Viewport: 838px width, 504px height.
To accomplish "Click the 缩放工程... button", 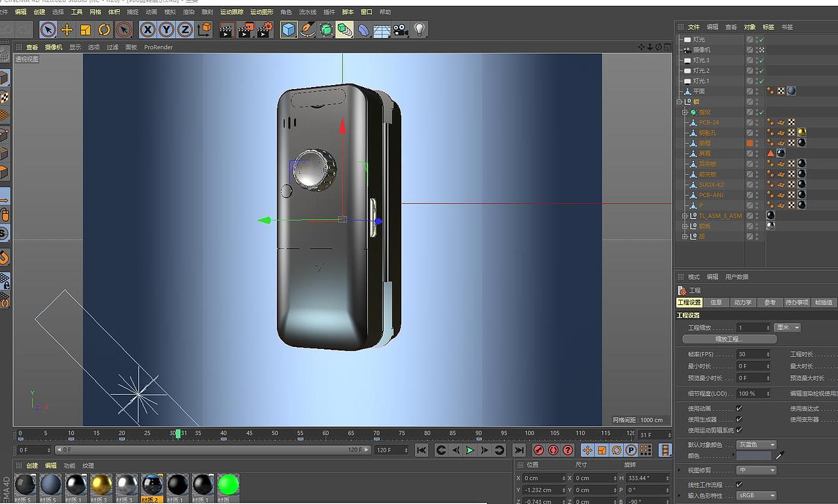I will tap(729, 339).
